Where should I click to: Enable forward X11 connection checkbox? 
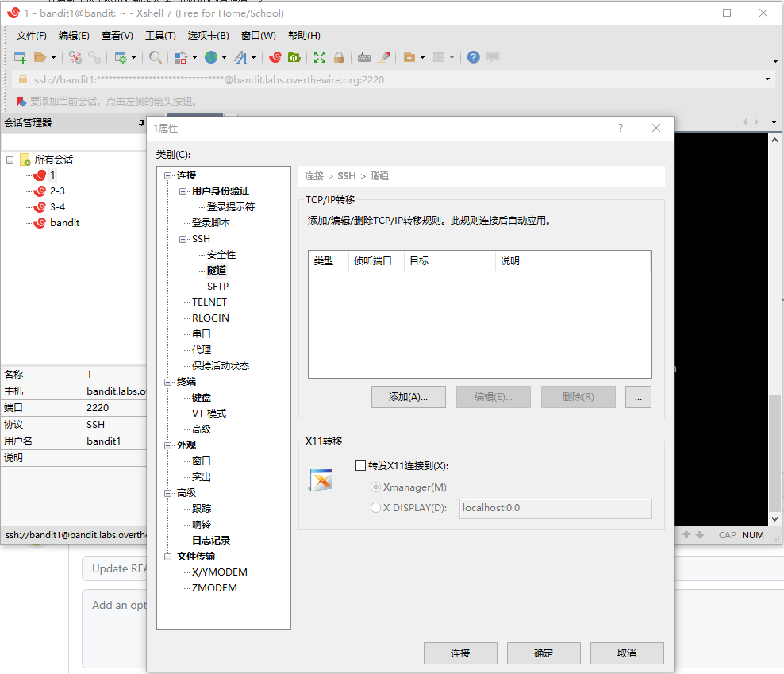point(360,466)
